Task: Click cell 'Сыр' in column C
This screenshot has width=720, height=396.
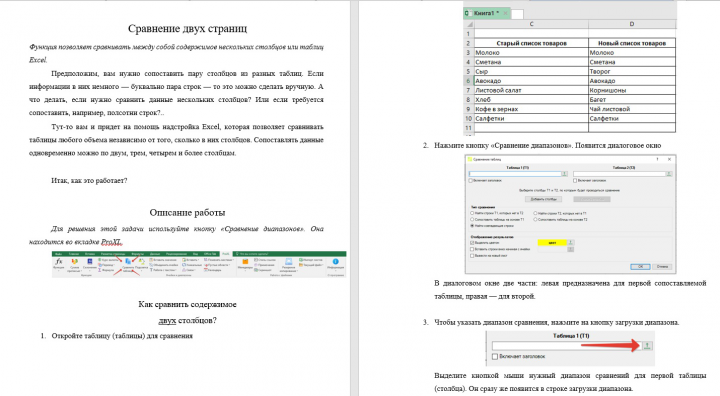Action: coord(531,72)
